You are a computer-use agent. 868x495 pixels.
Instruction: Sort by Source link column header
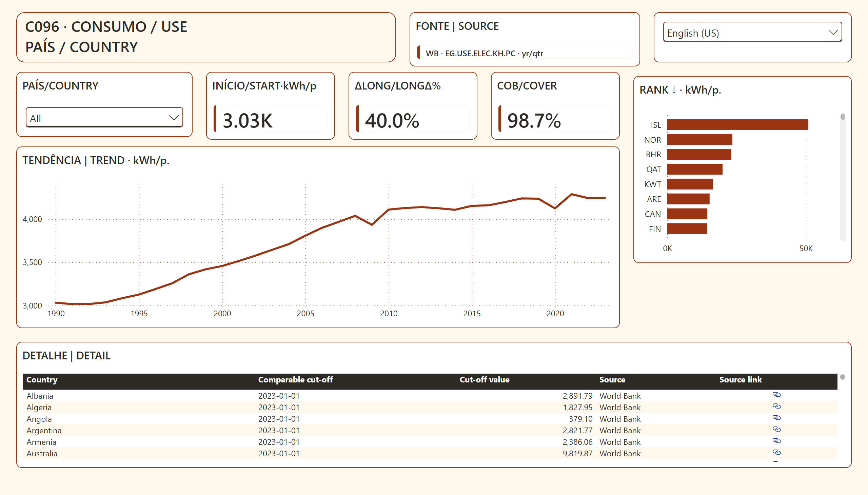pos(740,380)
